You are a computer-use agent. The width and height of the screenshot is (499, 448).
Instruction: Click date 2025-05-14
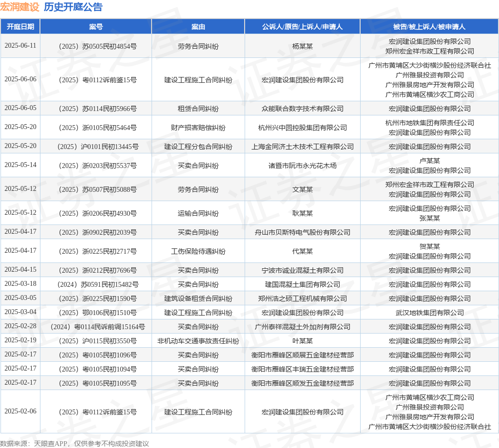point(20,165)
